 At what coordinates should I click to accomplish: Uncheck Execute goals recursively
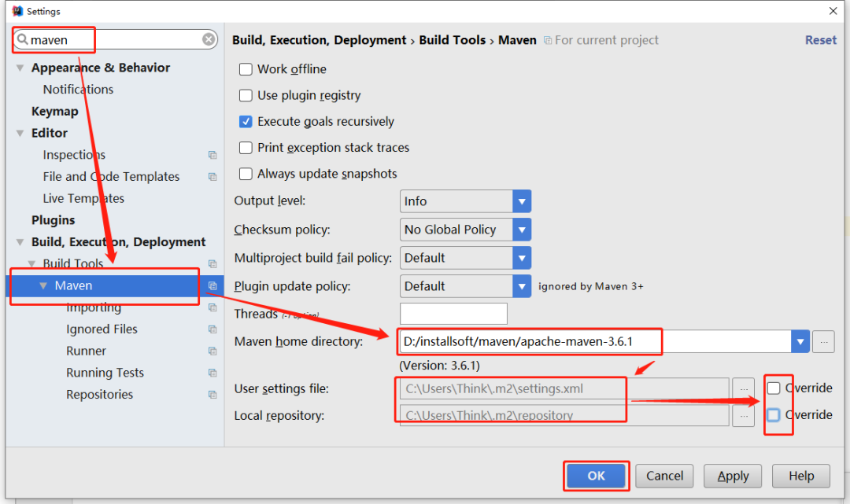click(246, 122)
